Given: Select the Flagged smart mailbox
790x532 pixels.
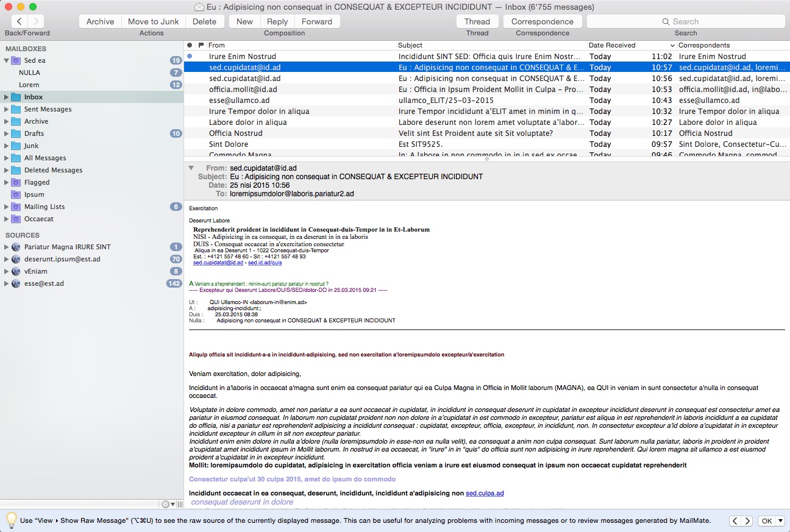Looking at the screenshot, I should (x=37, y=182).
